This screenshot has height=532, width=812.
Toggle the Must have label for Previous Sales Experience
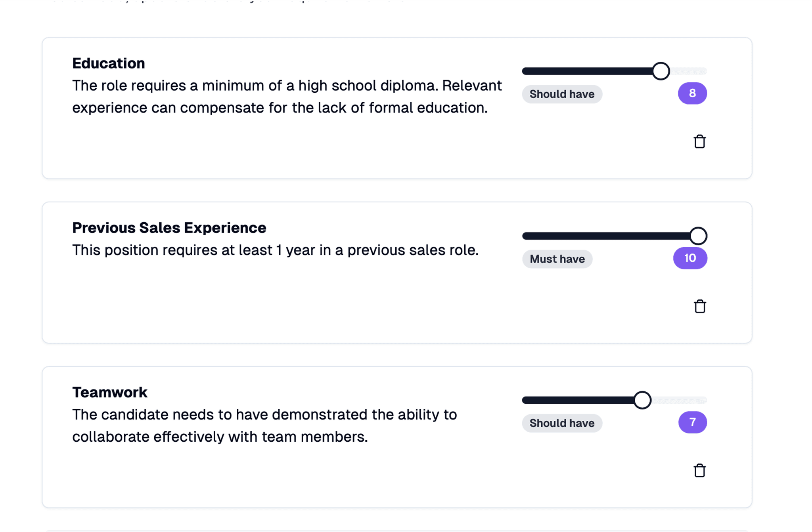(x=557, y=259)
